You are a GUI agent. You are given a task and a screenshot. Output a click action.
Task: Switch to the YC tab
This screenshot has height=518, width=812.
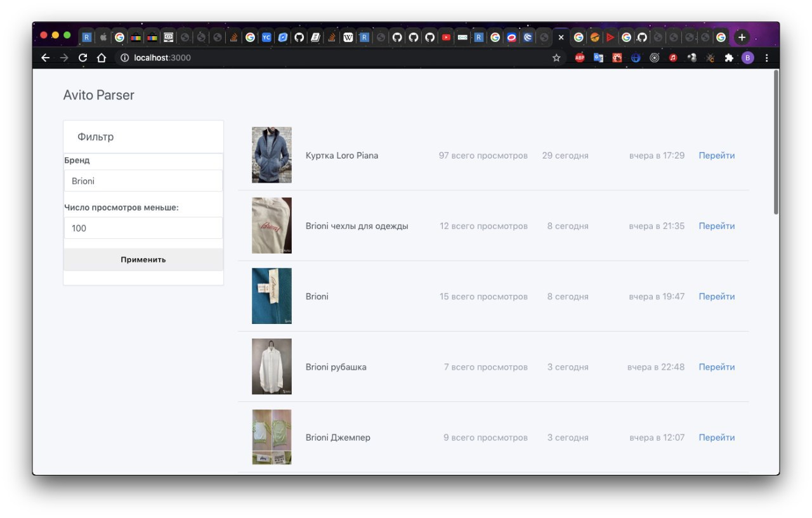(x=266, y=37)
